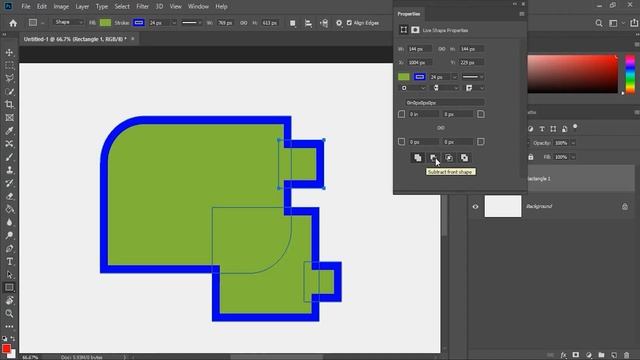Select the Paint Bucket tool

pos(9,209)
